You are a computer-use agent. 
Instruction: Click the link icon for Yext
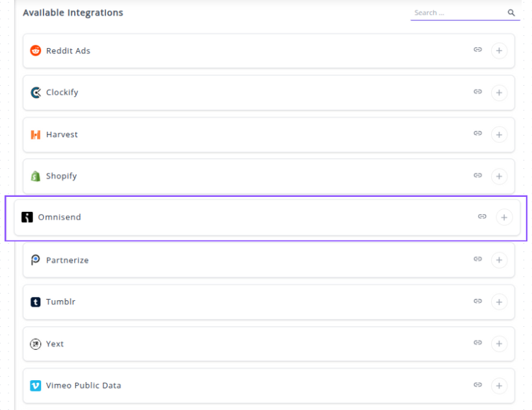click(477, 343)
